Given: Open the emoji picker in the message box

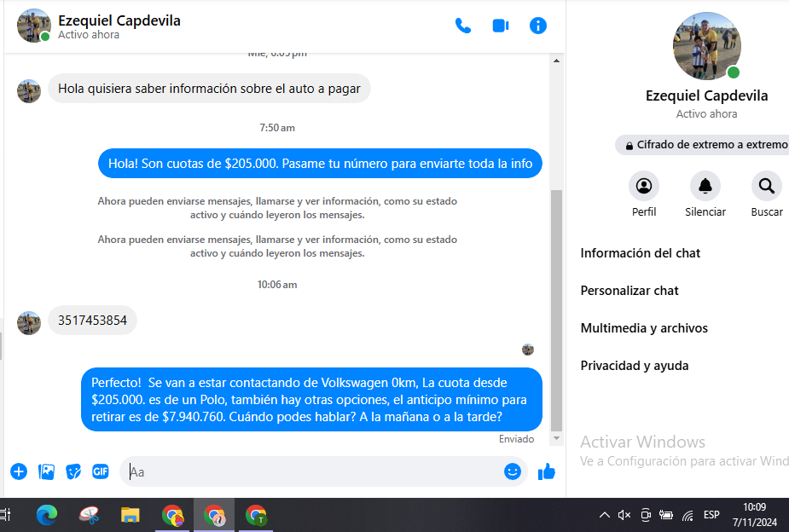Looking at the screenshot, I should (513, 471).
